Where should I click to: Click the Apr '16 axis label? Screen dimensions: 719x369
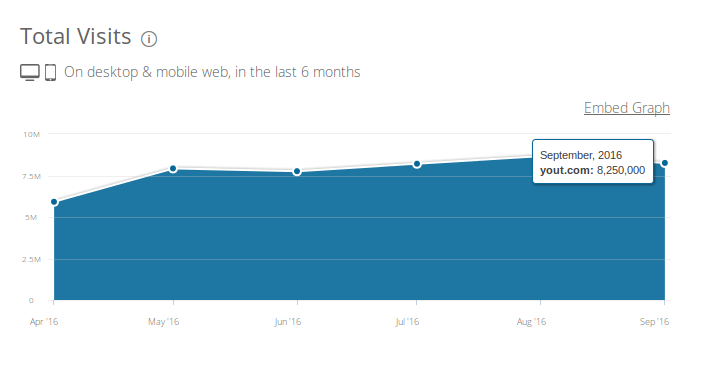(x=44, y=322)
